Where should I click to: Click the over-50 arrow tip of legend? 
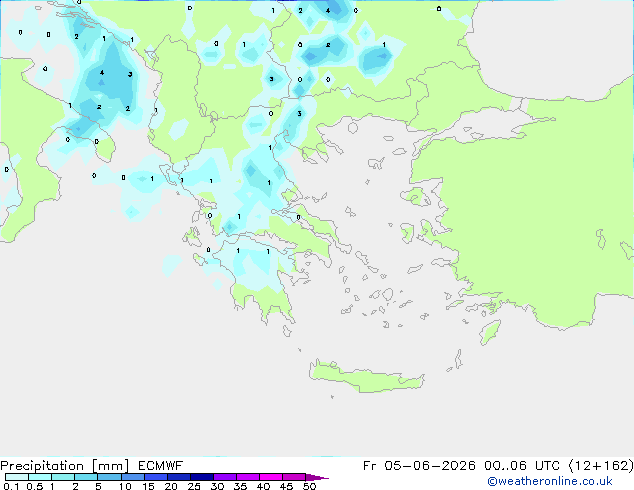317,477
